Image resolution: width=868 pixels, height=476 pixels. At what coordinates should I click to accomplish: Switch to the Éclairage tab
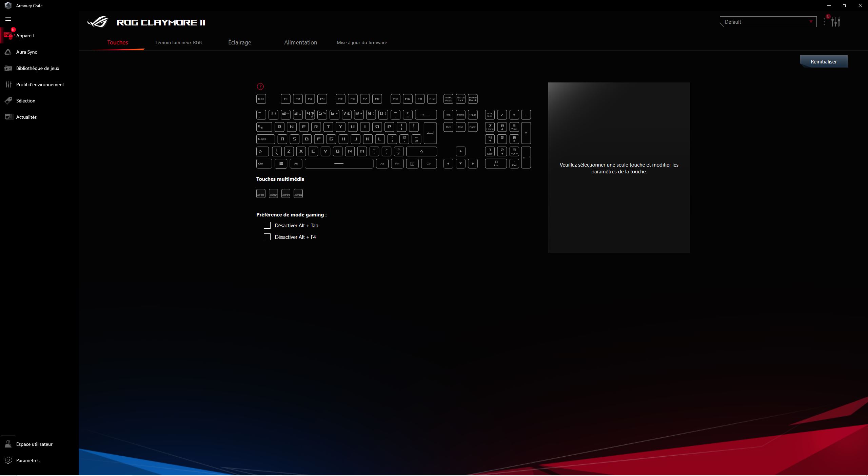tap(240, 42)
